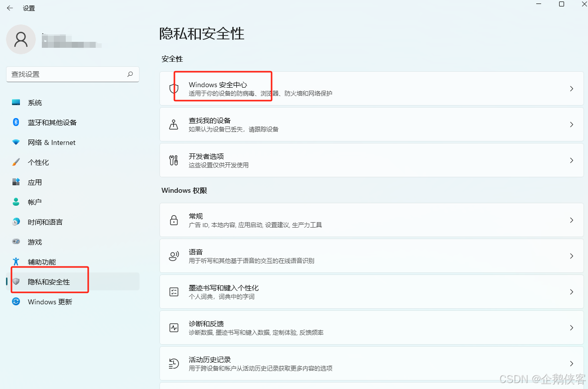Open Windows 更新 page
588x389 pixels.
(x=73, y=302)
